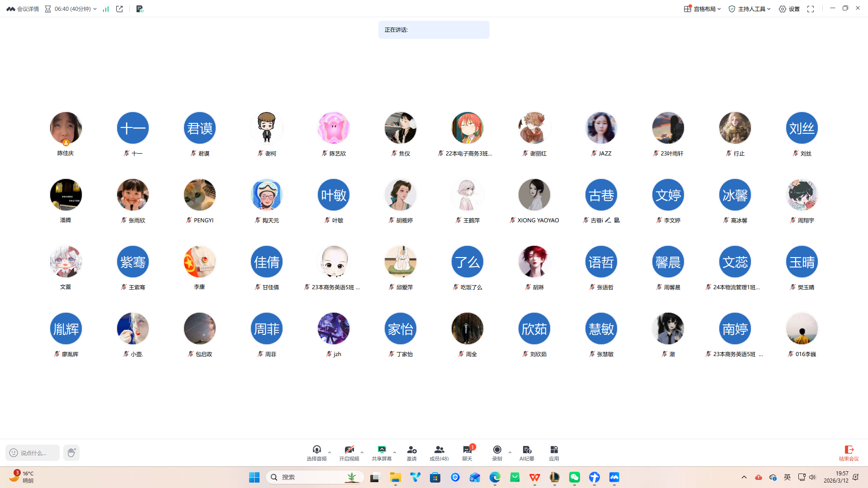Click the raise hand icon
This screenshot has height=488, width=868.
[x=71, y=452]
